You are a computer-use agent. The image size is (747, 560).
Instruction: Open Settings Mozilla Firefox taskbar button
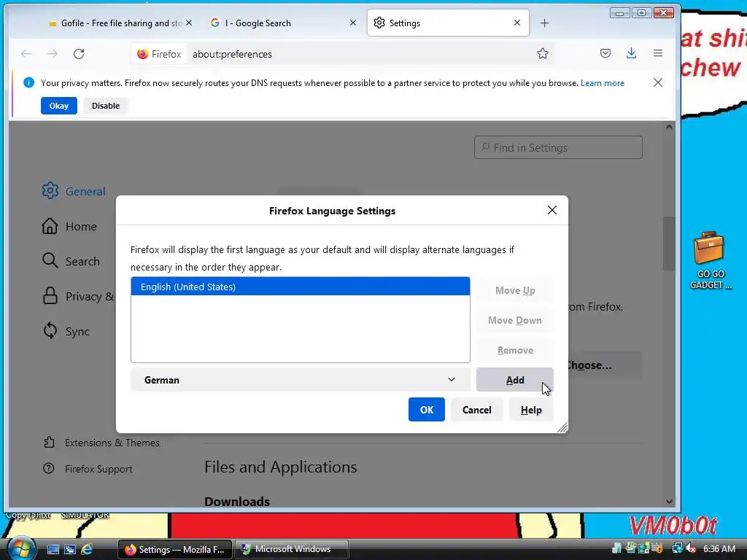pyautogui.click(x=174, y=549)
